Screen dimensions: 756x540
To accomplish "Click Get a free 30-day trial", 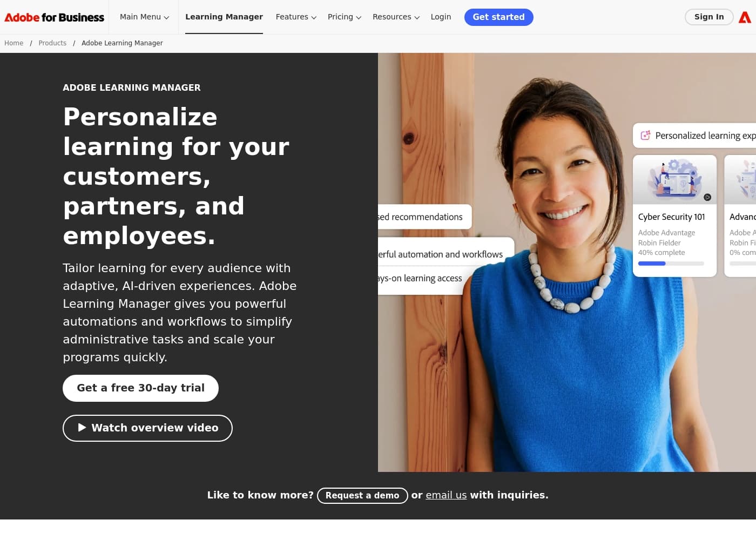I will pos(140,388).
